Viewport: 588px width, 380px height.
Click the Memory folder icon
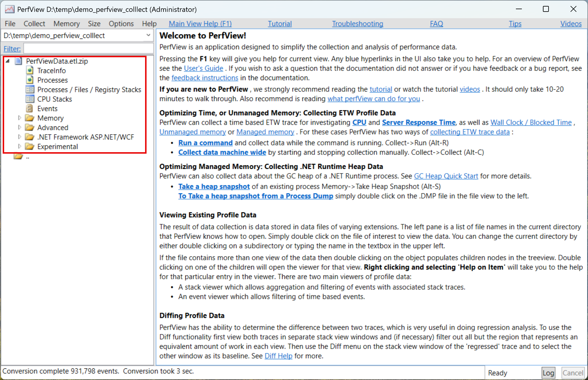click(30, 118)
